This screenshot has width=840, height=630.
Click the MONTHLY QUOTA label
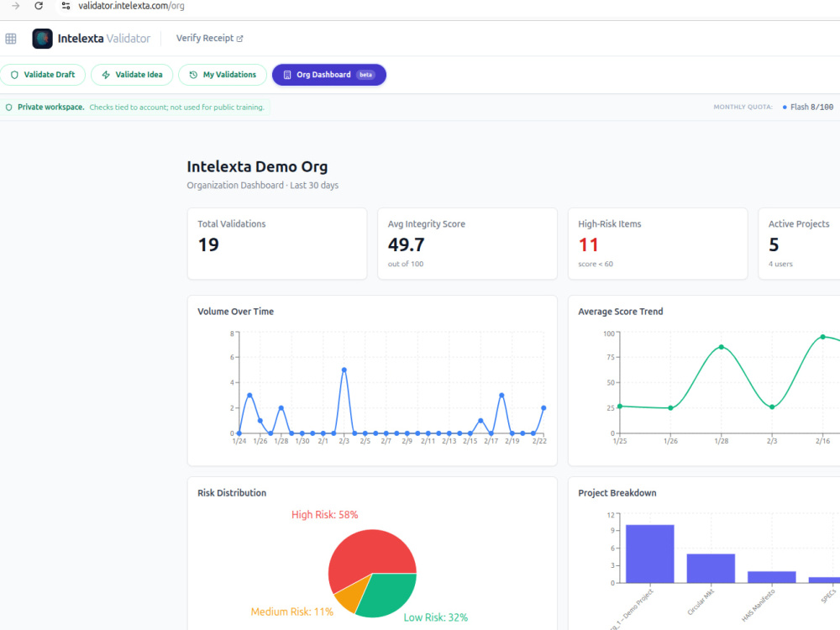[743, 108]
